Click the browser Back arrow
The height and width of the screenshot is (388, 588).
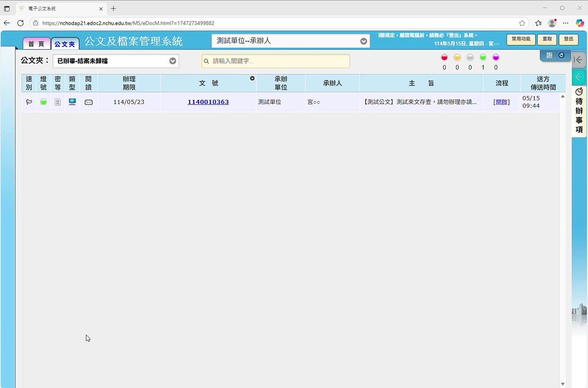point(7,23)
